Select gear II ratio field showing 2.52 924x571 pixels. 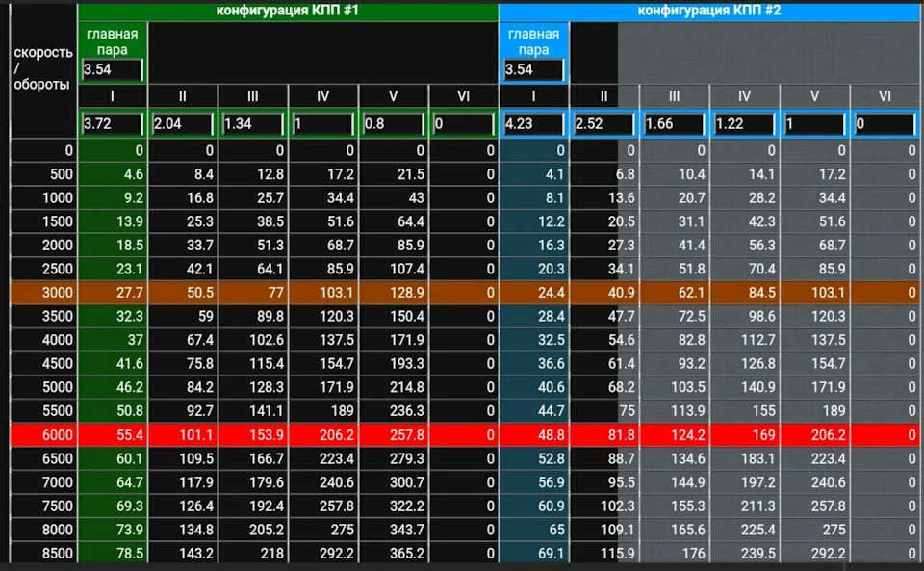point(603,124)
